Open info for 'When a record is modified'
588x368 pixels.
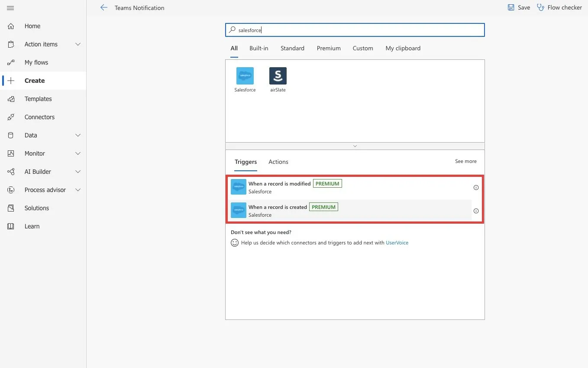tap(476, 188)
